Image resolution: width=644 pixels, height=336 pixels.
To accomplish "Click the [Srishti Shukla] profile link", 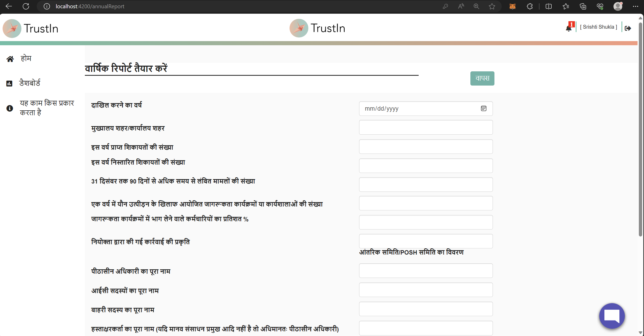I will [x=599, y=27].
